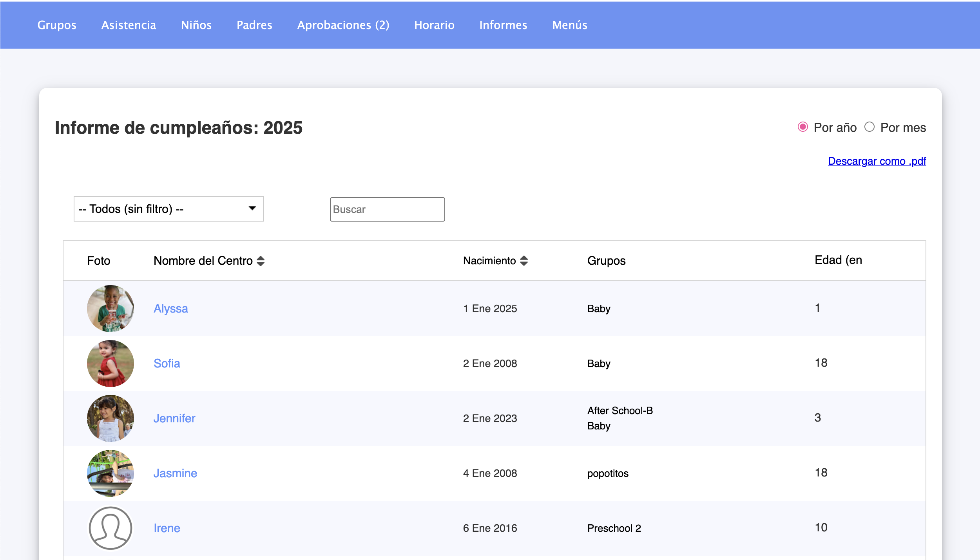Image resolution: width=980 pixels, height=560 pixels.
Task: Click the sort arrows beside Nacimiento
Action: pyautogui.click(x=524, y=261)
